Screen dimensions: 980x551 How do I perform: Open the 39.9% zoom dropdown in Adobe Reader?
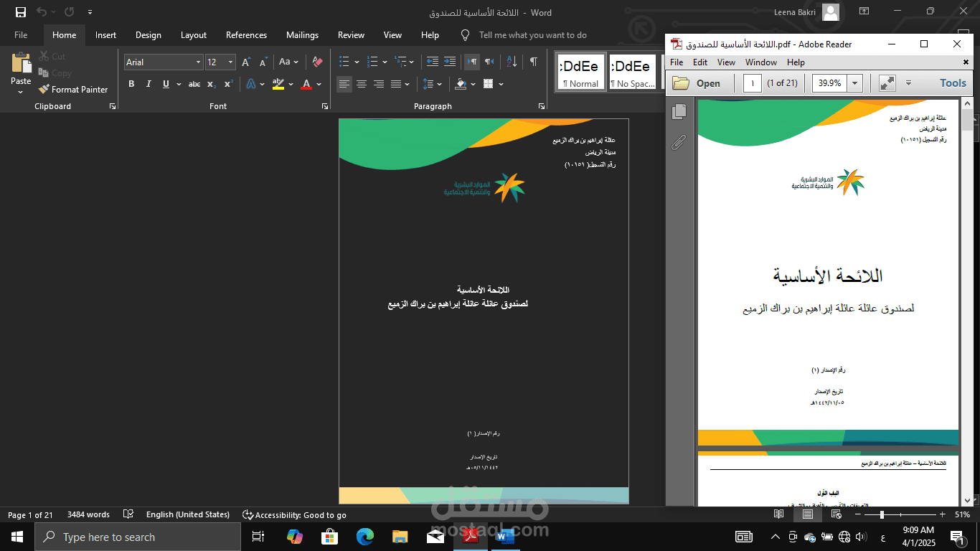pyautogui.click(x=856, y=83)
